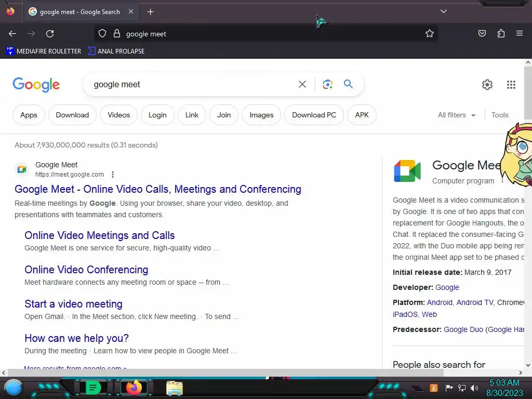Screen dimensions: 532x399
Task: Click the horizontal scrollbar thumb
Action: [225, 373]
